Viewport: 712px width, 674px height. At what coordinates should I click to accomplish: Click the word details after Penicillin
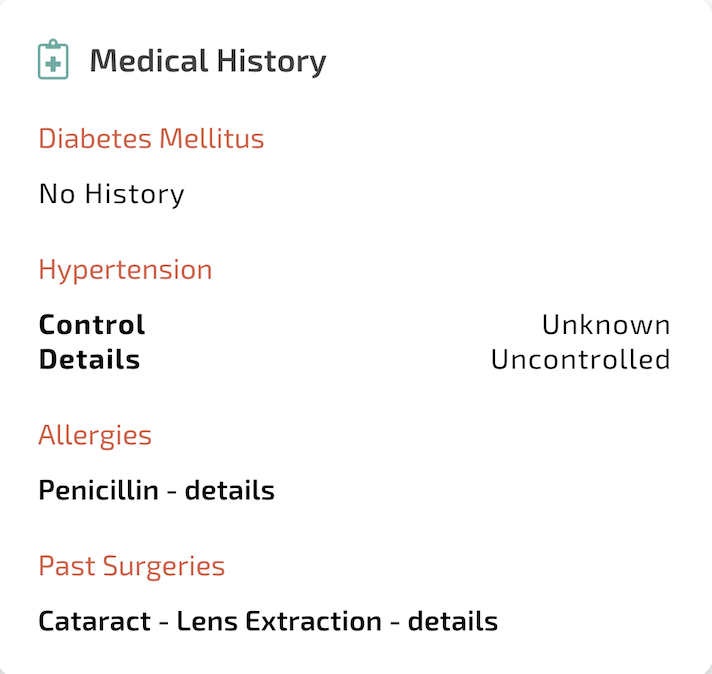coord(230,490)
